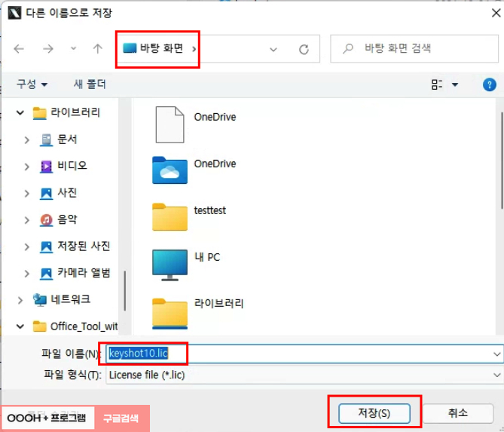Expand the 음악 tree node
The height and width of the screenshot is (432, 504).
26,220
